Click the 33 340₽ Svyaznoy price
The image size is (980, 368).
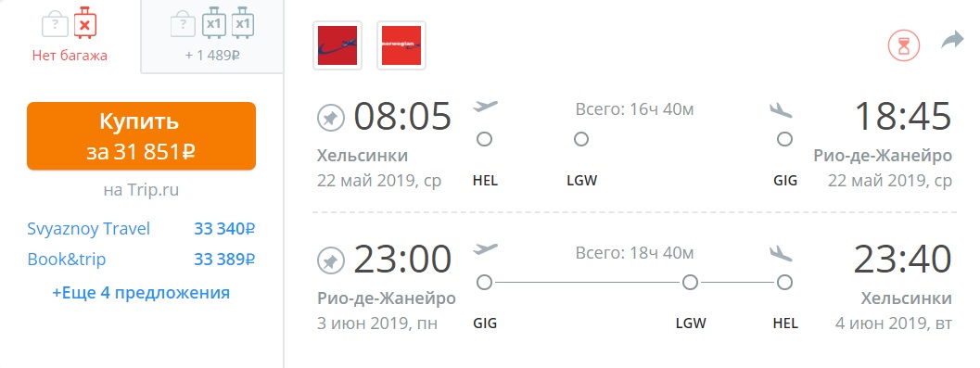224,229
